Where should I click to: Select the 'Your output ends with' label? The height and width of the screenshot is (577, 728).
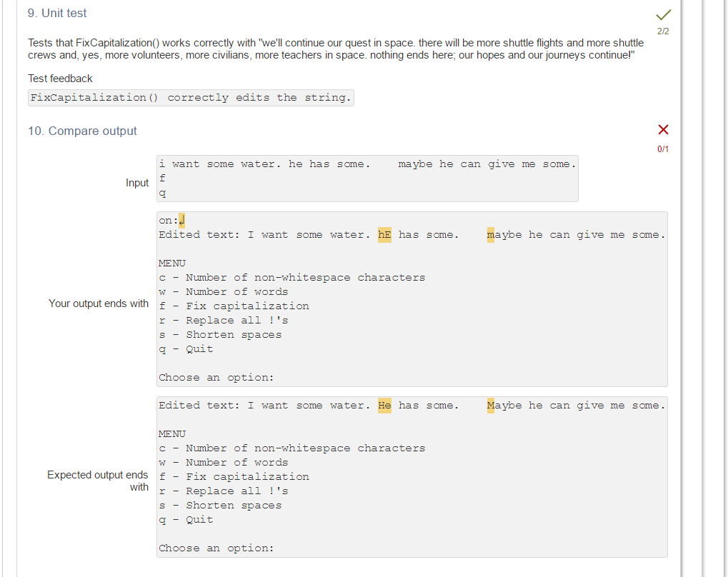(x=99, y=303)
